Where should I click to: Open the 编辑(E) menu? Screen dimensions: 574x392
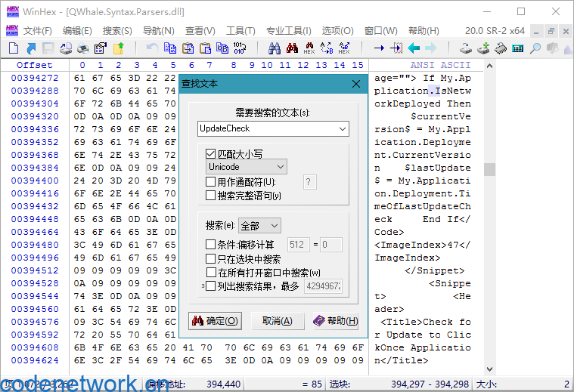coord(77,31)
